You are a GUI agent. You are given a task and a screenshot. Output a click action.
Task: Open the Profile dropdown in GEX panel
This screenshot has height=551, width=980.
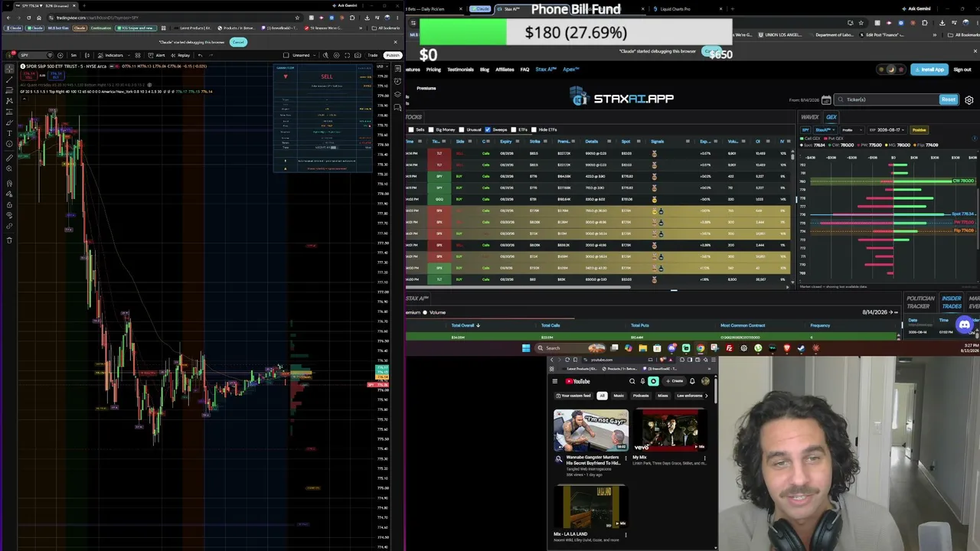(852, 130)
